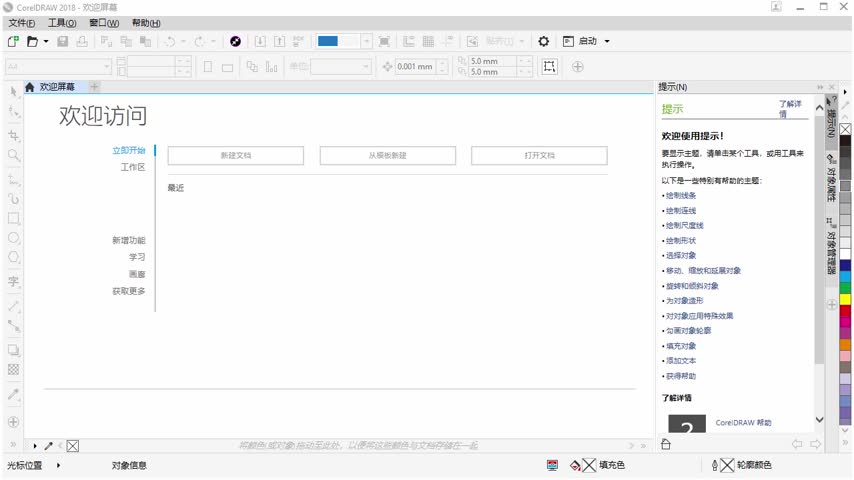Select the Polygon tool
This screenshot has height=480, width=854.
tap(14, 257)
